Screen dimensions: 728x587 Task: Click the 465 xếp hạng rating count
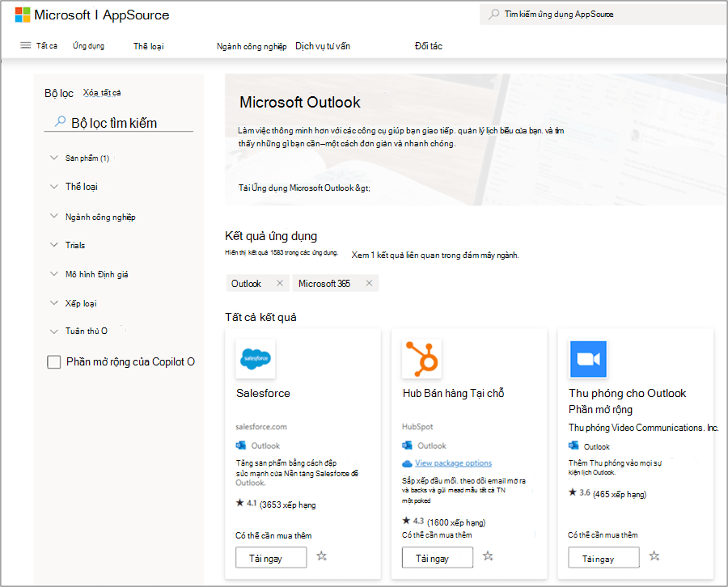click(620, 494)
